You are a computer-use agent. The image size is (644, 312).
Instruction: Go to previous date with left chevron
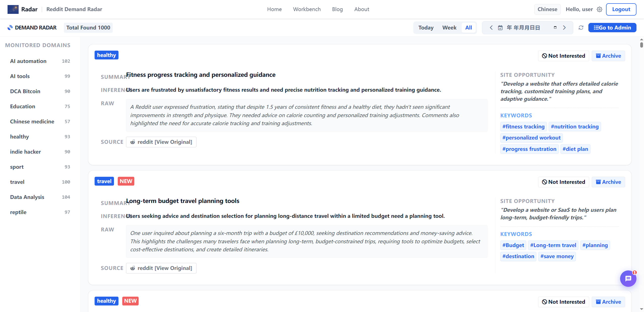point(491,28)
